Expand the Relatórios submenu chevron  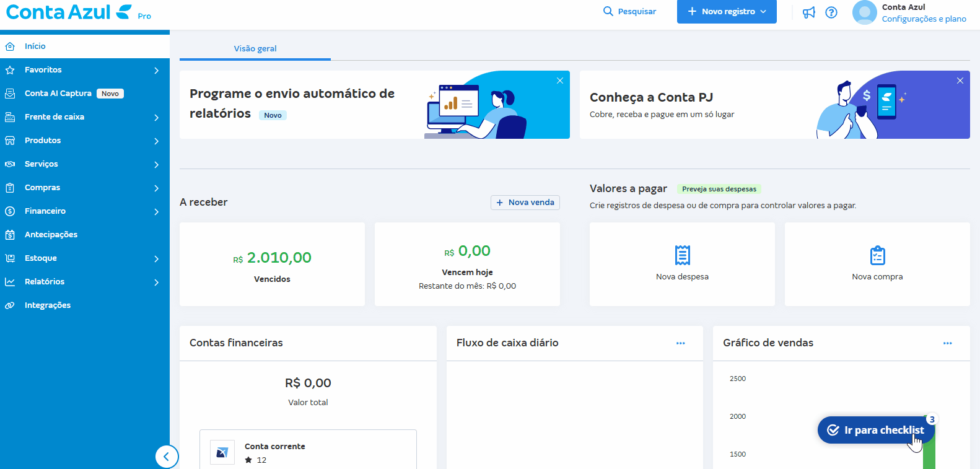pyautogui.click(x=157, y=283)
